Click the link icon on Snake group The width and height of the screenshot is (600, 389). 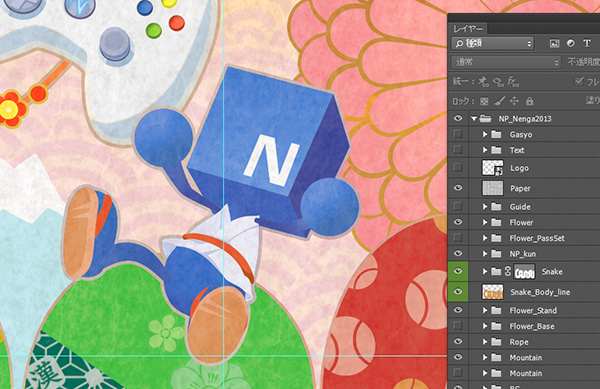[x=507, y=272]
